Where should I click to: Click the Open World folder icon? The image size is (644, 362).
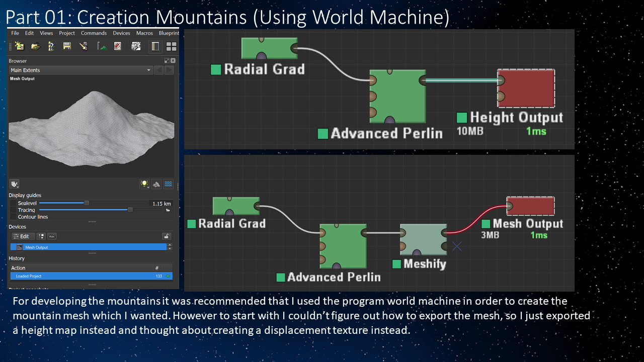pos(35,46)
